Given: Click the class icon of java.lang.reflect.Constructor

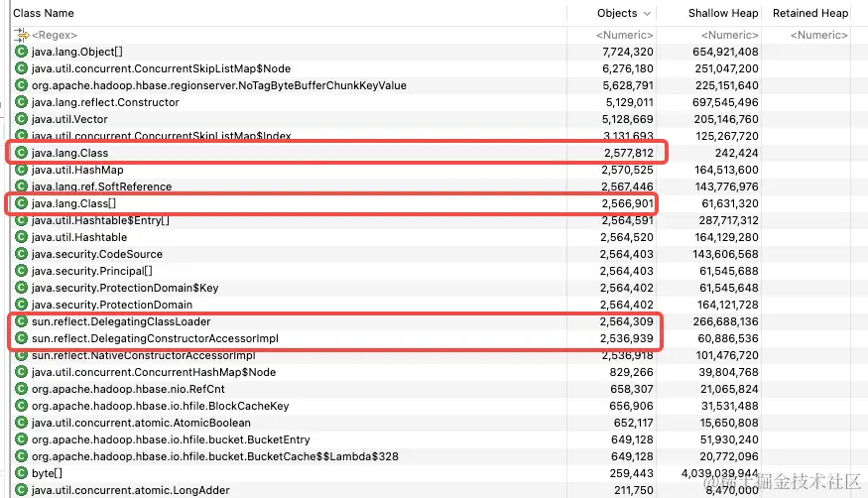Looking at the screenshot, I should [21, 102].
